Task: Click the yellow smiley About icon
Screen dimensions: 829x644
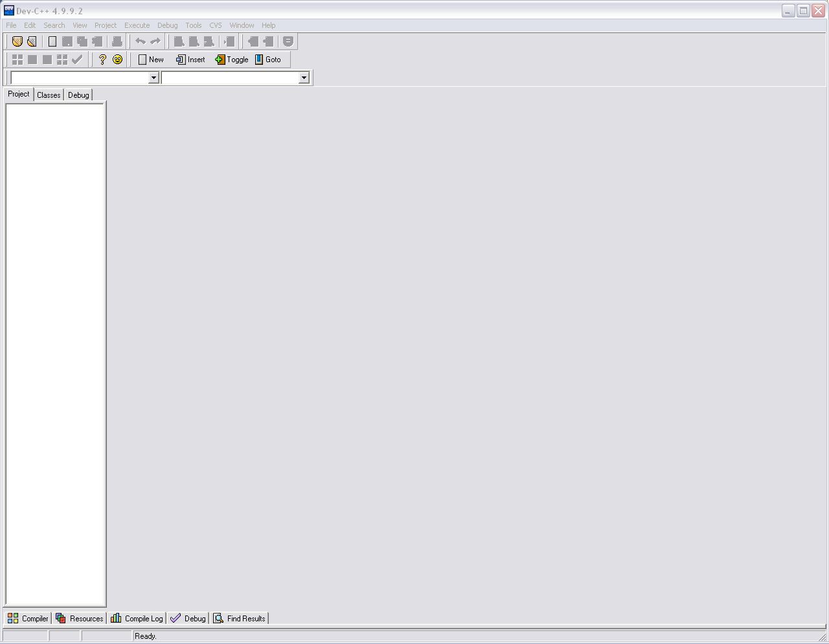Action: 117,60
